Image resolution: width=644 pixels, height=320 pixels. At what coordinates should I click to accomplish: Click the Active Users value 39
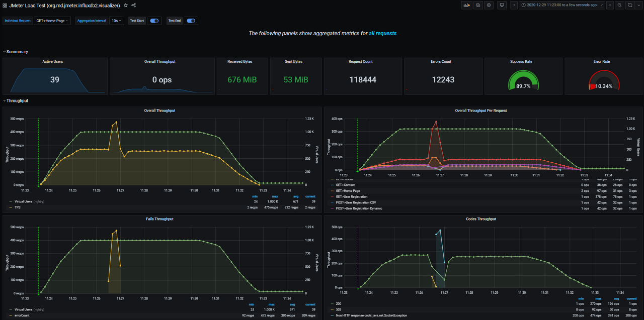55,80
